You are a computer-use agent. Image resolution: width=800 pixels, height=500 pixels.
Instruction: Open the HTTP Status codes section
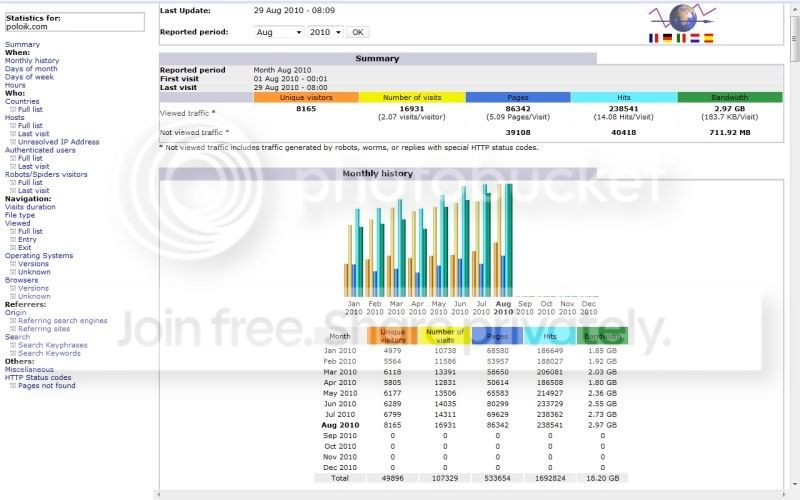point(38,378)
